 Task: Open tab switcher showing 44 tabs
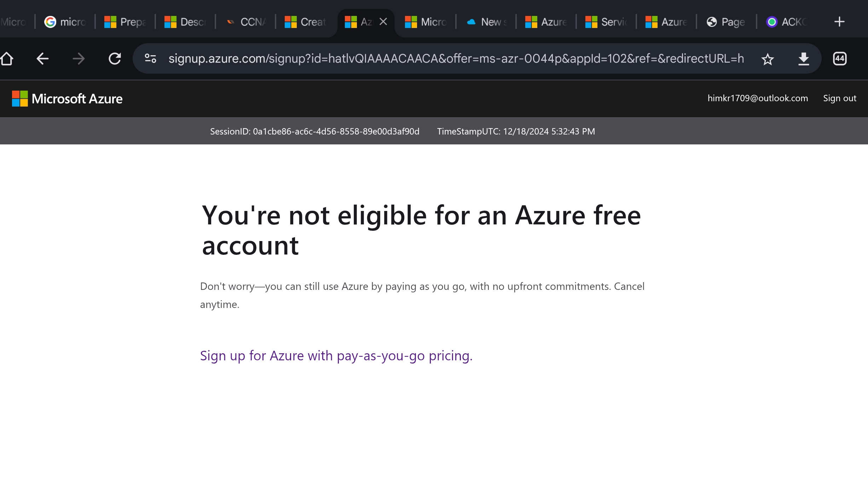click(x=840, y=59)
